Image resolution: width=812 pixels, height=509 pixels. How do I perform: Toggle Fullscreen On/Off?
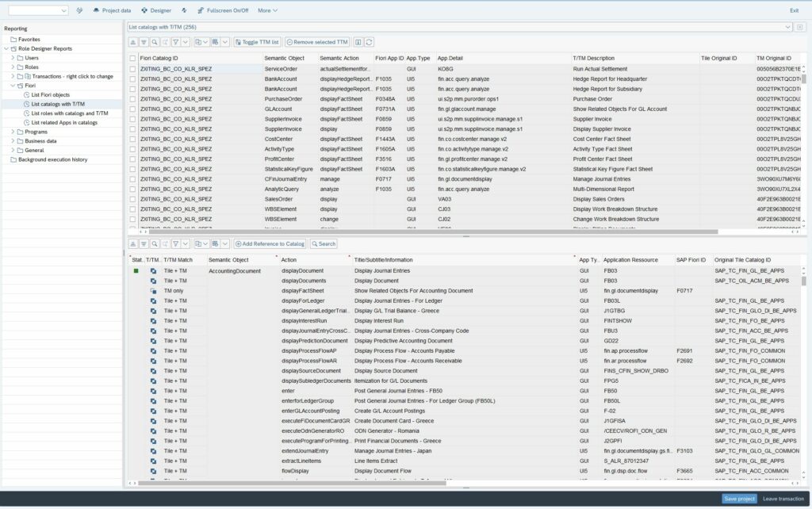pos(223,10)
